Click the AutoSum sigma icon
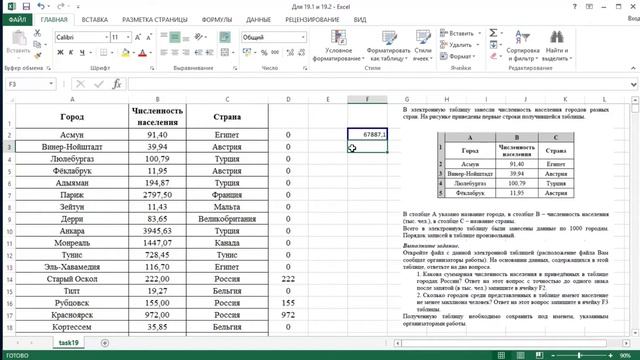Image resolution: width=640 pixels, height=360 pixels. 493,33
